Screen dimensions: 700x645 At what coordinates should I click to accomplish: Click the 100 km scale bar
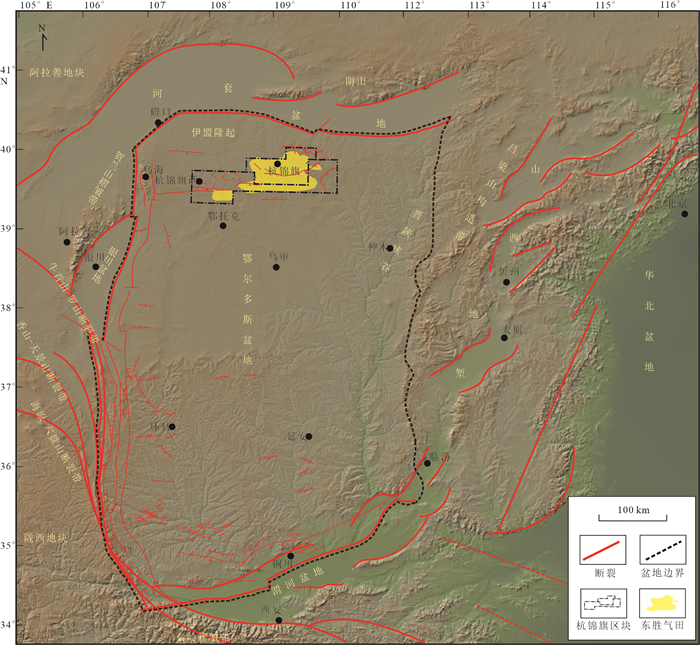pyautogui.click(x=633, y=518)
